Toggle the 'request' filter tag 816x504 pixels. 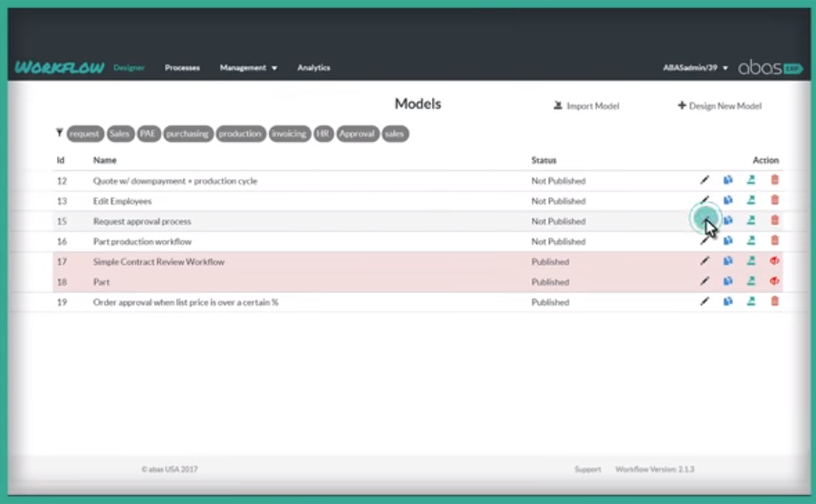(x=85, y=134)
